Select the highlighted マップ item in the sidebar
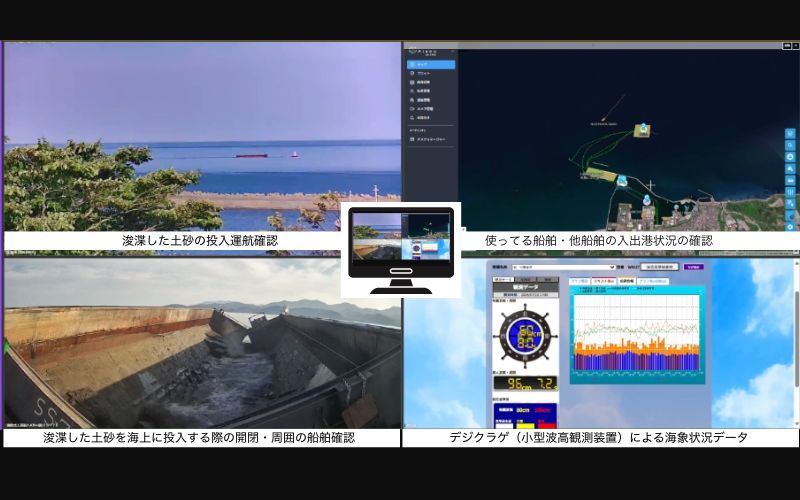 [431, 65]
